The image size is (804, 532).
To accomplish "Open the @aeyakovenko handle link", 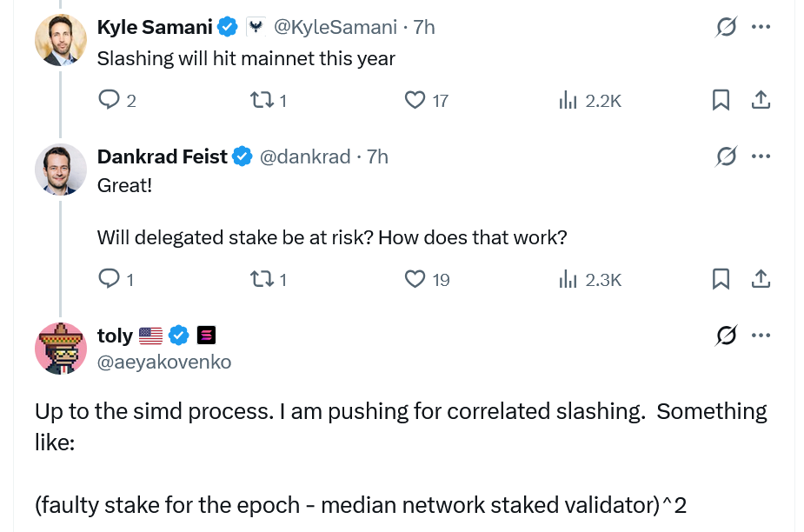I will pos(164,362).
